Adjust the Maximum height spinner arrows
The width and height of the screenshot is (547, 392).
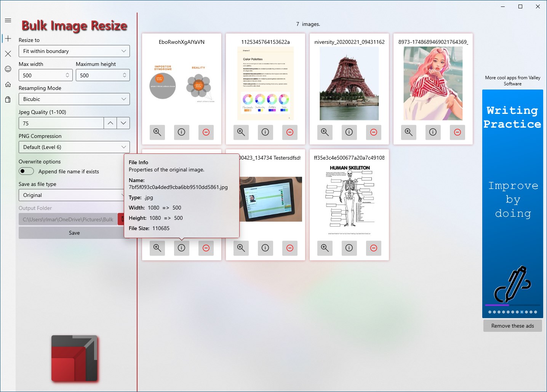125,75
